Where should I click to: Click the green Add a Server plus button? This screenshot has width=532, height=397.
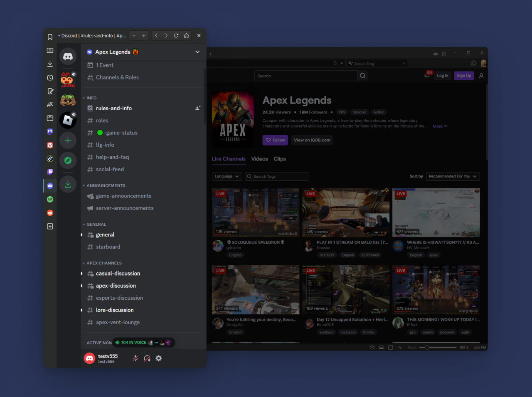68,141
